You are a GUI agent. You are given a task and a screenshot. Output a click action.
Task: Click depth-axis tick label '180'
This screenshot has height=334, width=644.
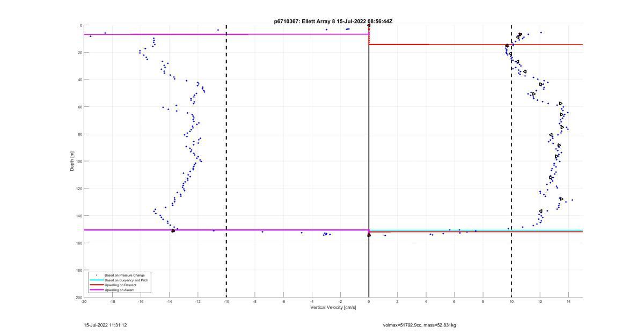(x=78, y=270)
